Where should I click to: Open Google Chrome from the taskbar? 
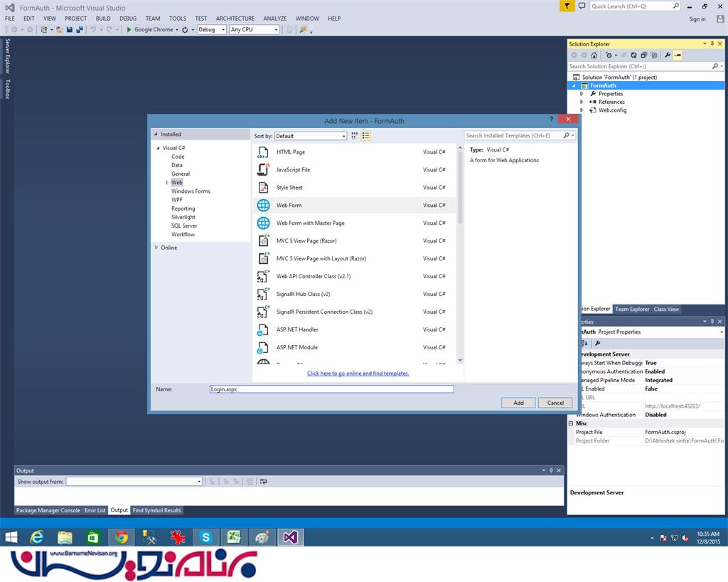(x=122, y=537)
